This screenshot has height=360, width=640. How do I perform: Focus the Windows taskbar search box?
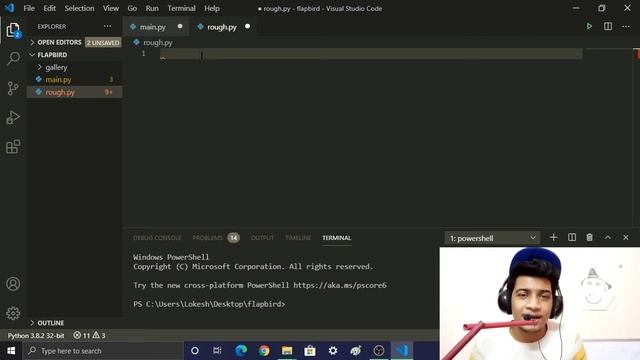pos(103,351)
